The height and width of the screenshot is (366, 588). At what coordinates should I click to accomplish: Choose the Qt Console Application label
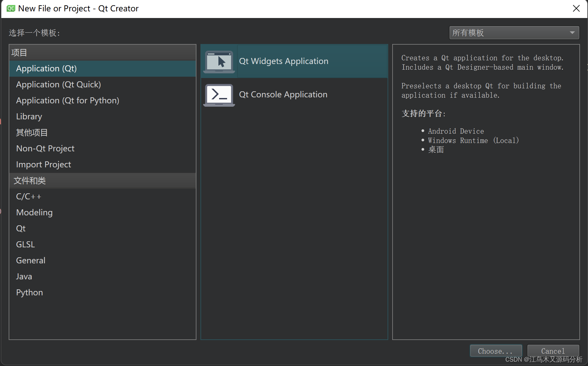(283, 95)
